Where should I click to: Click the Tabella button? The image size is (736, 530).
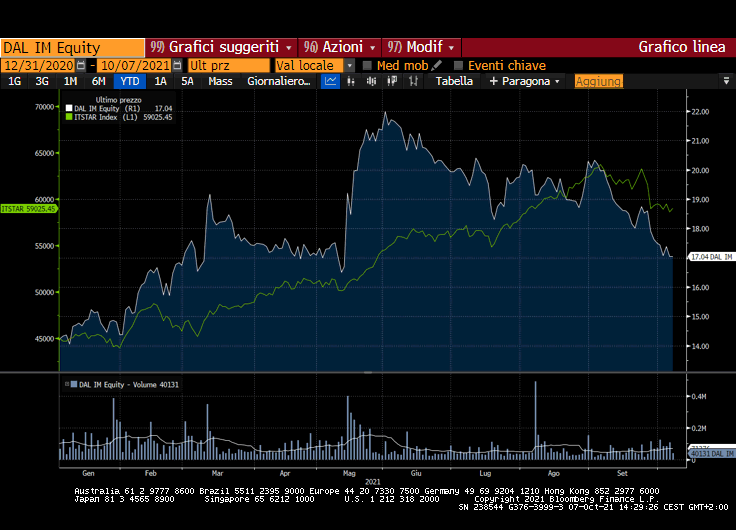(455, 82)
